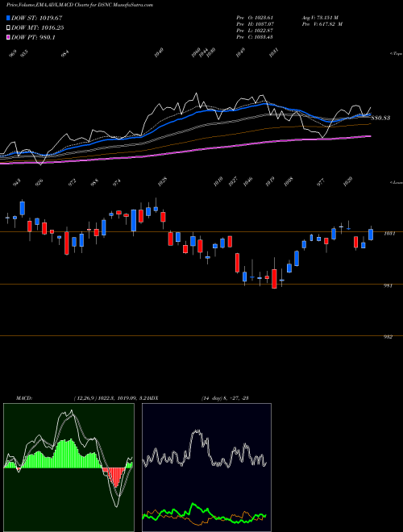
Task: Click the 977 low value label
Action: pyautogui.click(x=320, y=182)
